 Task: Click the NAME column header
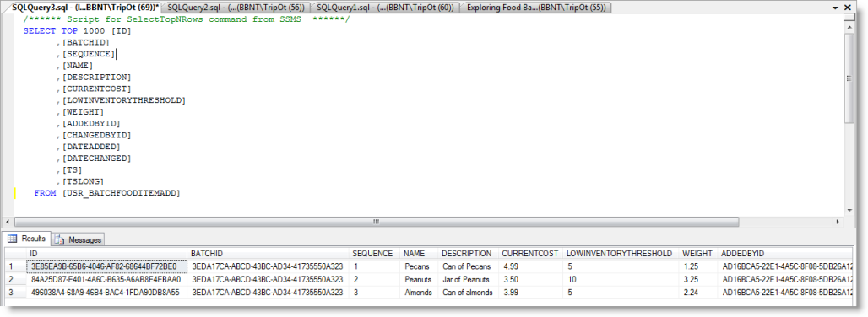tap(419, 254)
